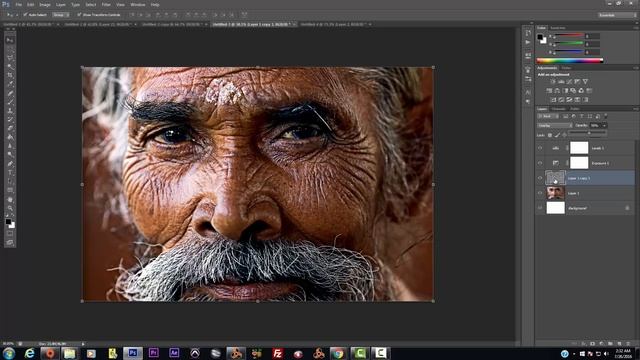Select the Eraser tool
The height and width of the screenshot is (360, 640).
pos(10,128)
